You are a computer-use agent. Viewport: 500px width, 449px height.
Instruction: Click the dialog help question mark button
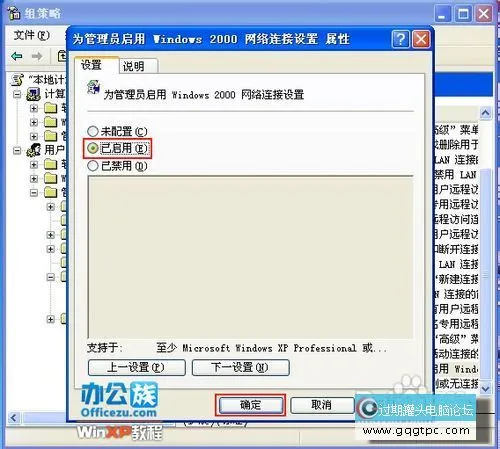click(x=400, y=39)
